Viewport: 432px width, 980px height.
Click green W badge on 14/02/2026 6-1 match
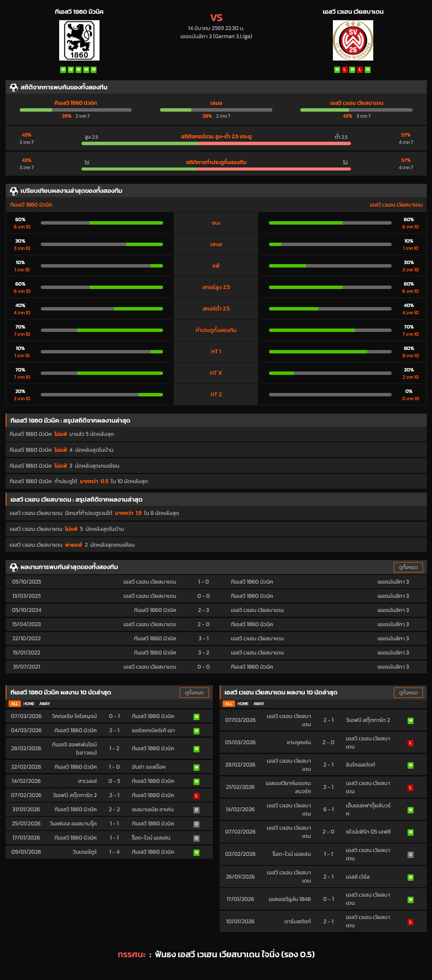click(x=410, y=810)
